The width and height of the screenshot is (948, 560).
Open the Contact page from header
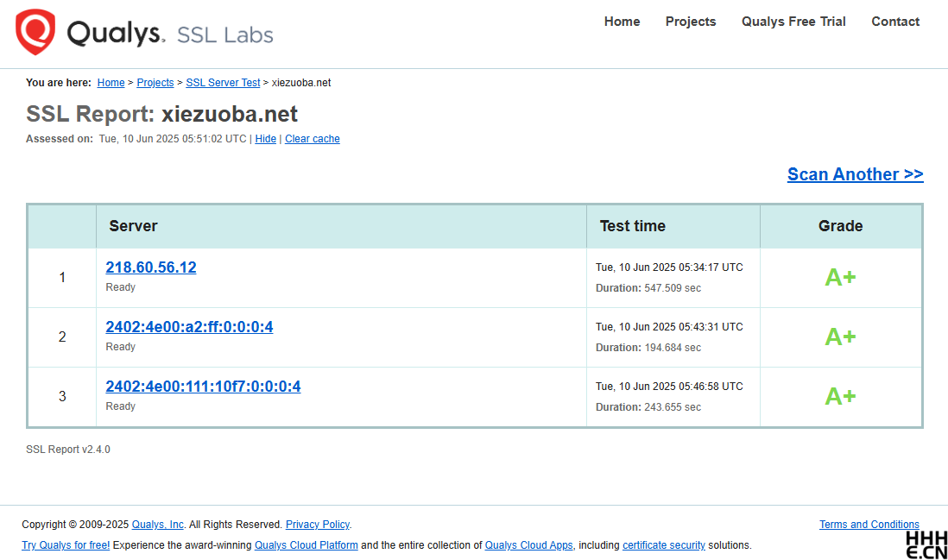point(894,22)
